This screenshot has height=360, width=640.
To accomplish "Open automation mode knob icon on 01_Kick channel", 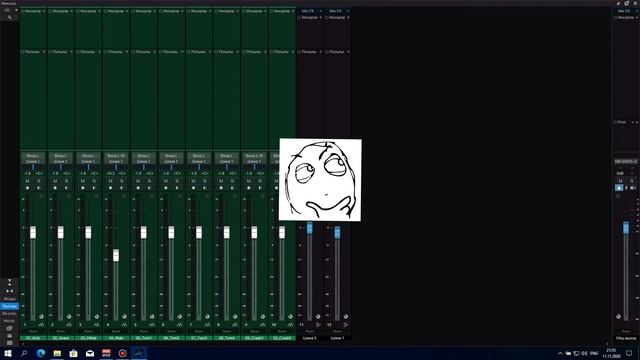I will click(41, 316).
